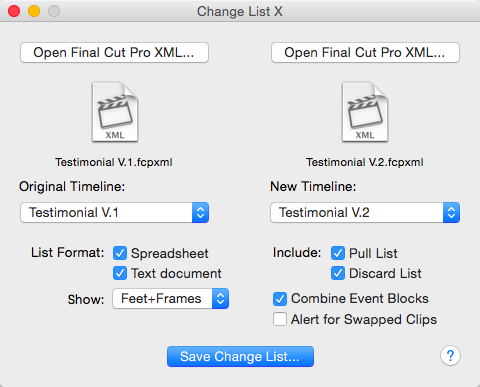Toggle the Spreadsheet list format checkbox
Screen dimensions: 480x387
120,253
